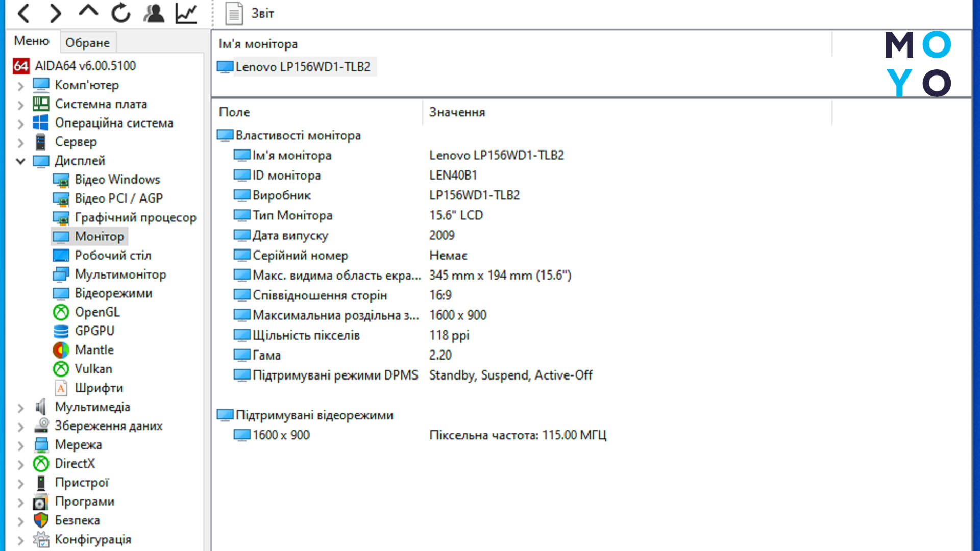Refresh the current page

[x=121, y=13]
